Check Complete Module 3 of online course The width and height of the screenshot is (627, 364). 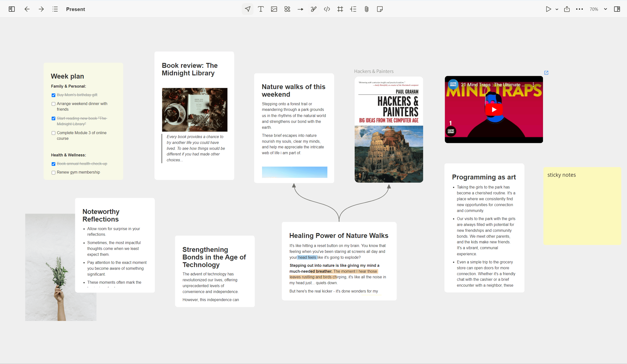point(53,133)
